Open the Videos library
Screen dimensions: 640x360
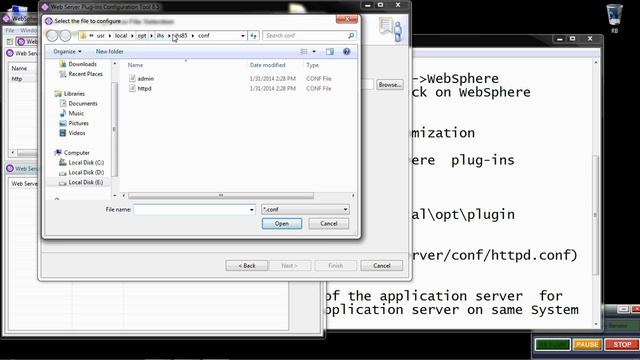coord(77,133)
